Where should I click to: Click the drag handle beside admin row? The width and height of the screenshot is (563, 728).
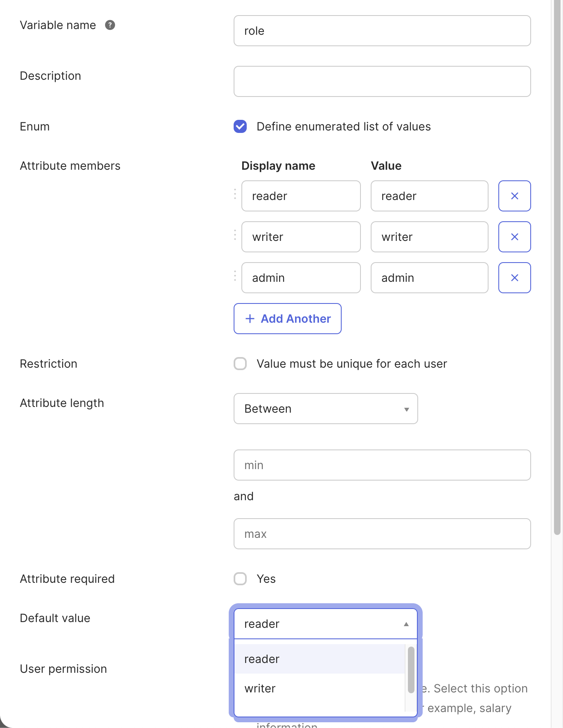(235, 276)
